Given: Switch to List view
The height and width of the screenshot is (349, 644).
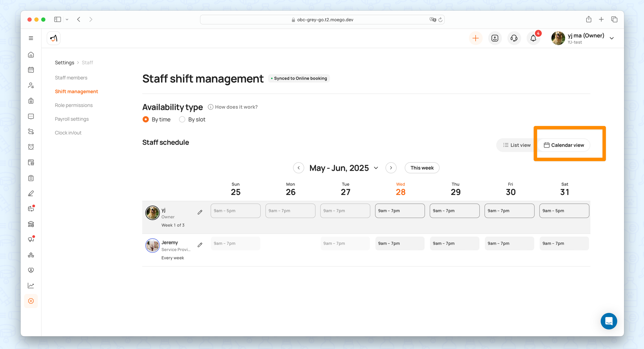Looking at the screenshot, I should pyautogui.click(x=517, y=145).
